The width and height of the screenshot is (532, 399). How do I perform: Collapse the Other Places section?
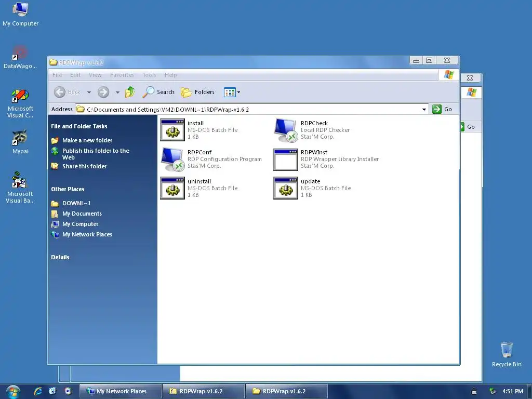pyautogui.click(x=68, y=189)
